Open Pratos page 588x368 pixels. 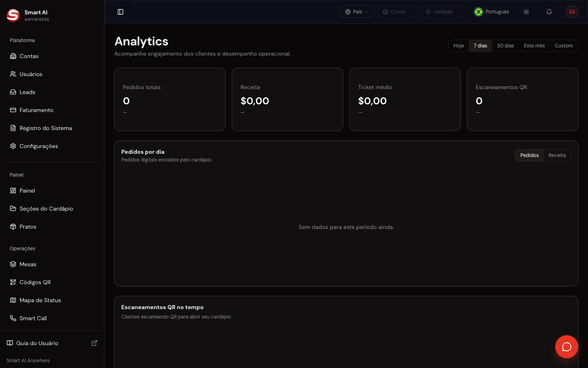coord(52,227)
